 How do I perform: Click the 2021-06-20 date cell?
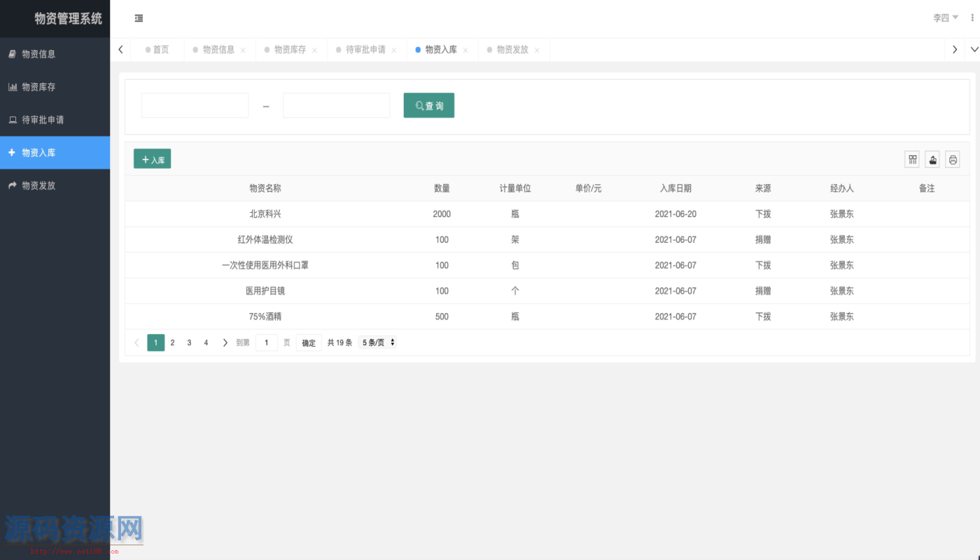click(675, 214)
